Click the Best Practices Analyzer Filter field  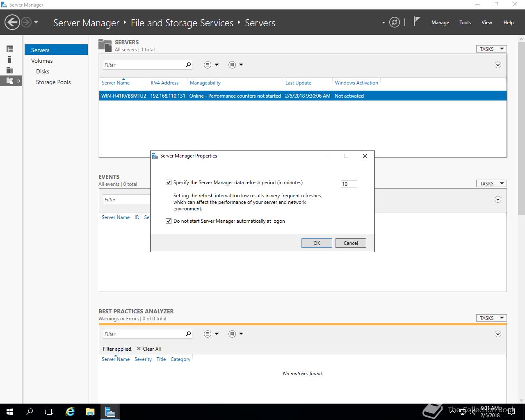144,334
